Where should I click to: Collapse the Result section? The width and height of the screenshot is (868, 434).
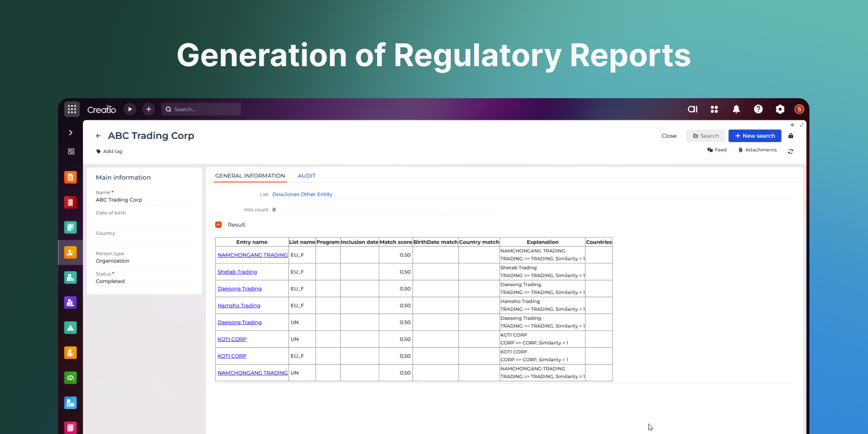219,225
